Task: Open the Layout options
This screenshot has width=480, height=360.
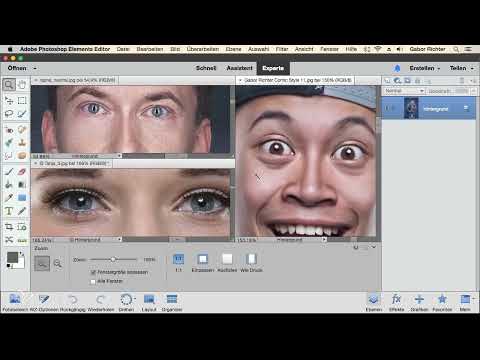Action: pos(149,303)
